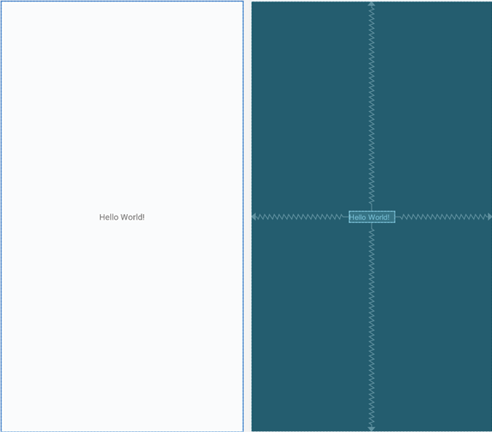Select blueprint parent layout in lower-right quadrant
This screenshot has width=492, height=432.
point(433,327)
